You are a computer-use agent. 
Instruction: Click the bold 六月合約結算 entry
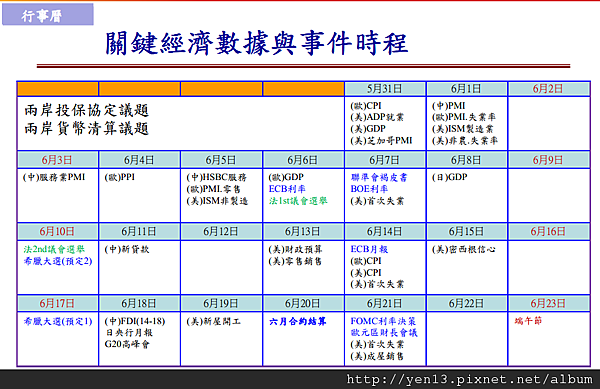(x=297, y=321)
